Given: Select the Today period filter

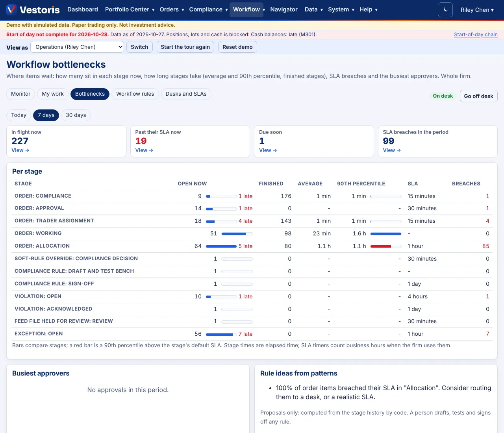Looking at the screenshot, I should click(x=19, y=115).
